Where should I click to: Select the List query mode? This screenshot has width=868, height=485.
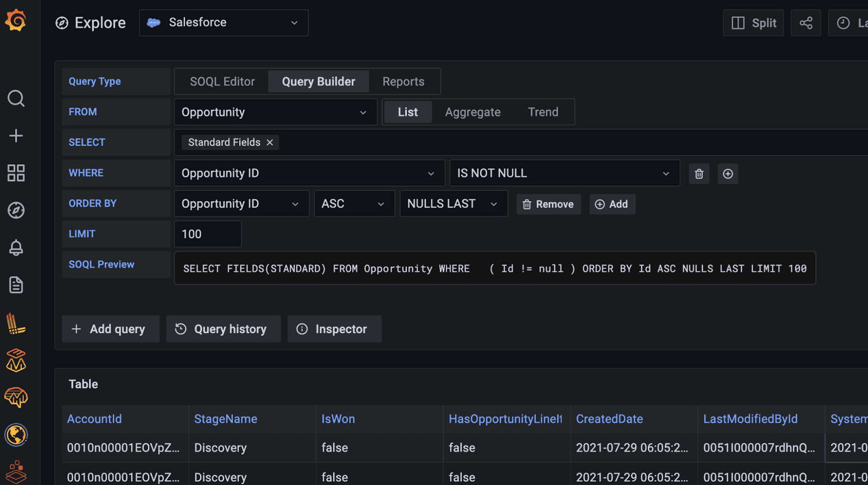[408, 112]
